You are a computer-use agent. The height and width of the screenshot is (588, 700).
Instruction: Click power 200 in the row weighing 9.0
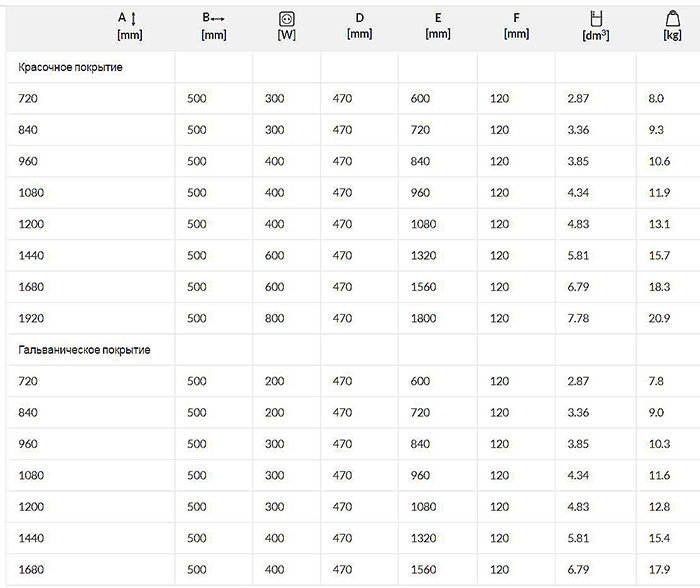[x=274, y=413]
